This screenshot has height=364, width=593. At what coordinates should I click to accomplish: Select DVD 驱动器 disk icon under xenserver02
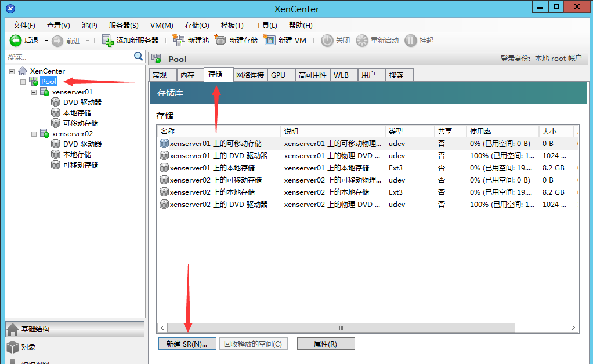pos(56,144)
